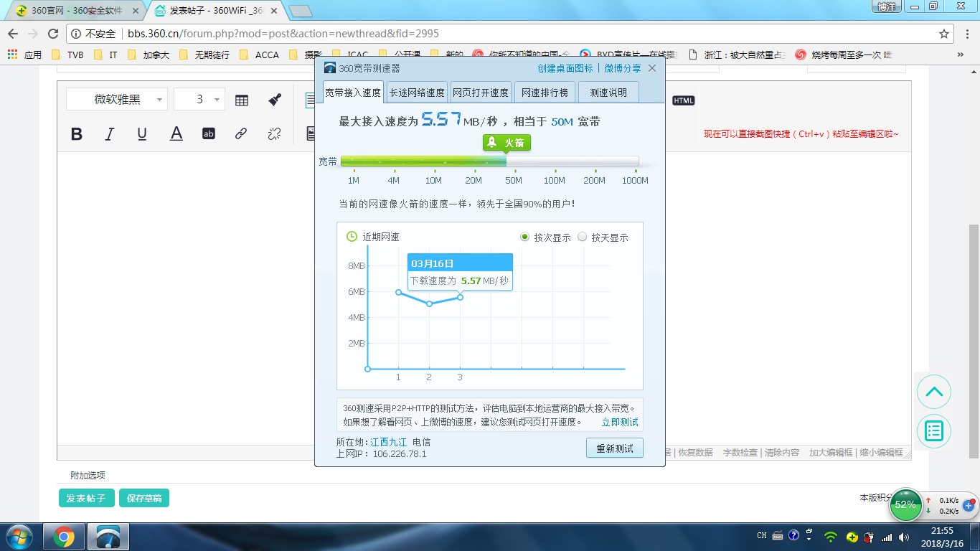980x551 pixels.
Task: Open the font size 3 dropdown
Action: coord(199,100)
